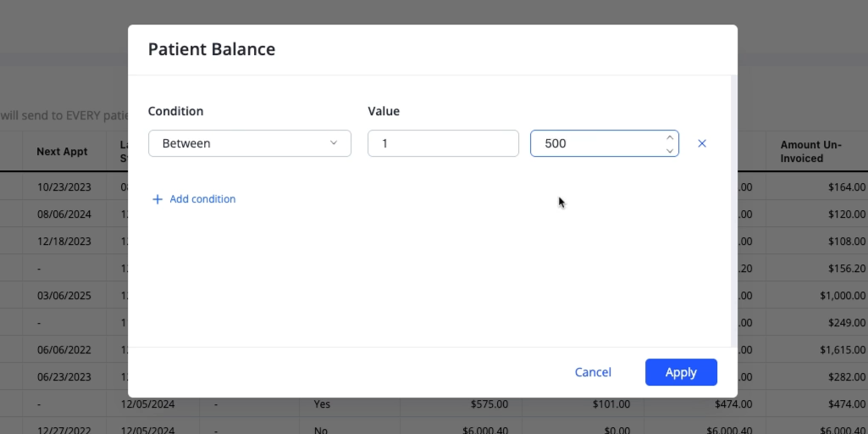868x434 pixels.
Task: Click the $249.00 un-invoiced amount
Action: click(x=847, y=323)
